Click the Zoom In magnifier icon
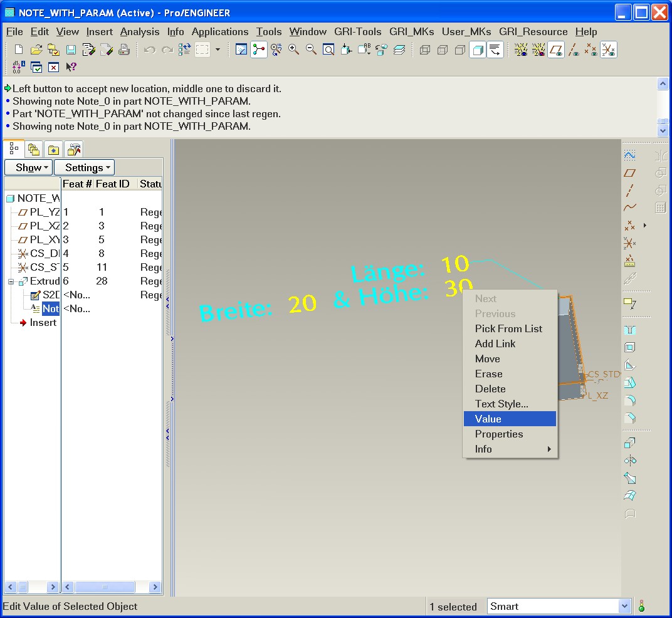Screen dimensions: 672x618 (293, 50)
